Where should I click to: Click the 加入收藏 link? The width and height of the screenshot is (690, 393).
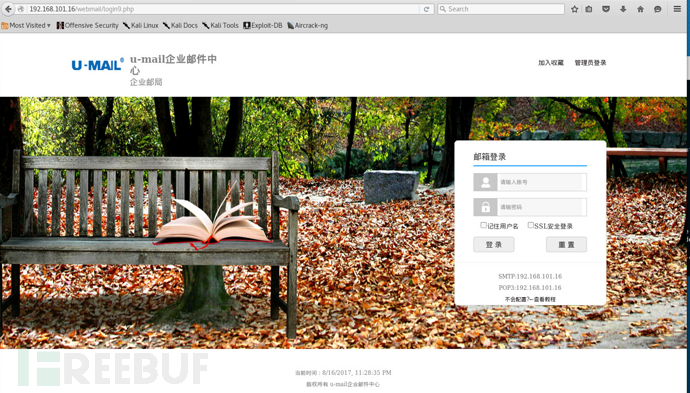(x=551, y=63)
